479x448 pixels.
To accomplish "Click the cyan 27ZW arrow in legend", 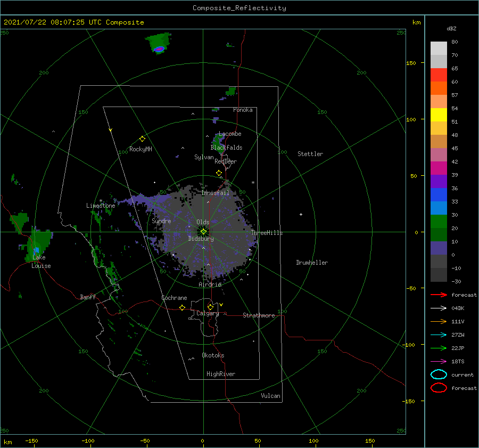I will pos(439,335).
